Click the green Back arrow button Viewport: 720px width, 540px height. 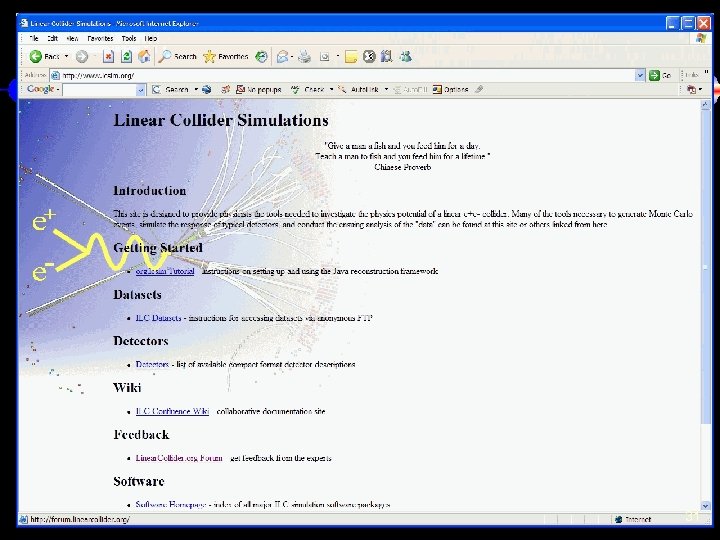coord(36,56)
